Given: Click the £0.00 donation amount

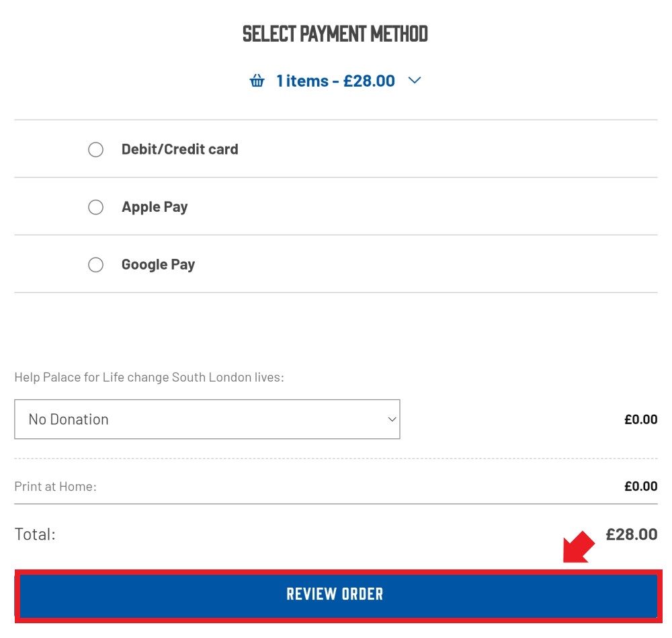Looking at the screenshot, I should click(640, 420).
